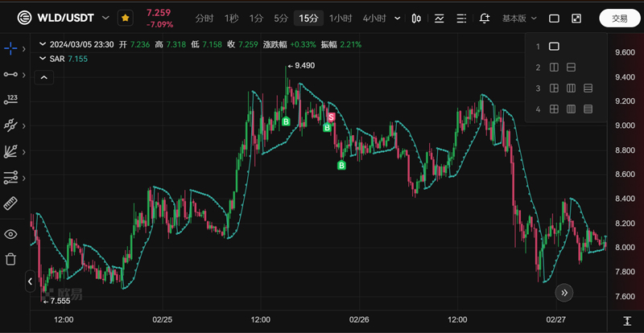Select the pitchfork fan drawing tool
This screenshot has height=333, width=644.
point(10,151)
